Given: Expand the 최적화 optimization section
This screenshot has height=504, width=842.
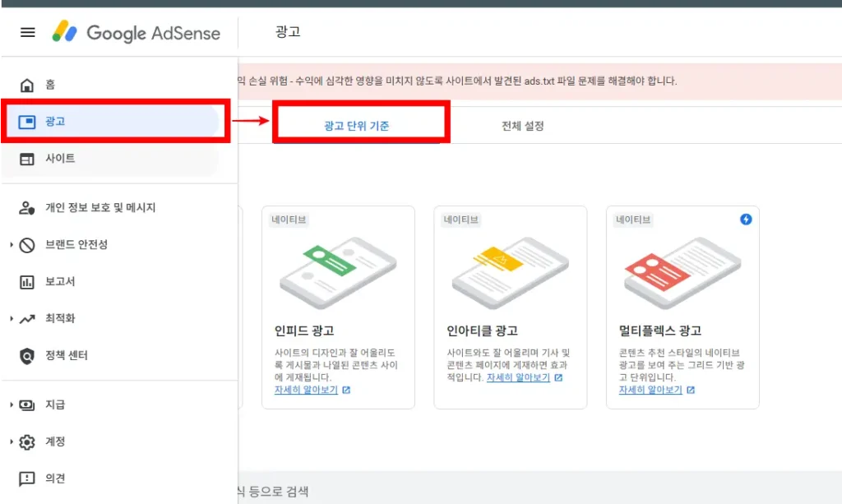Looking at the screenshot, I should (x=27, y=318).
